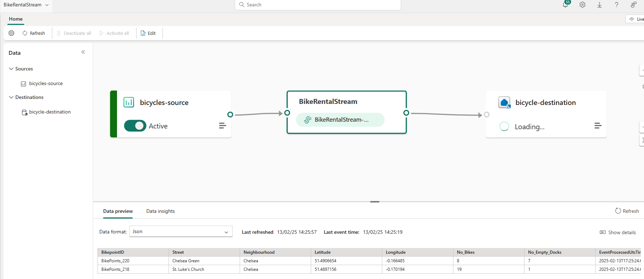Click Show details in data preview
Viewport: 644px width, 279px height.
coord(618,232)
